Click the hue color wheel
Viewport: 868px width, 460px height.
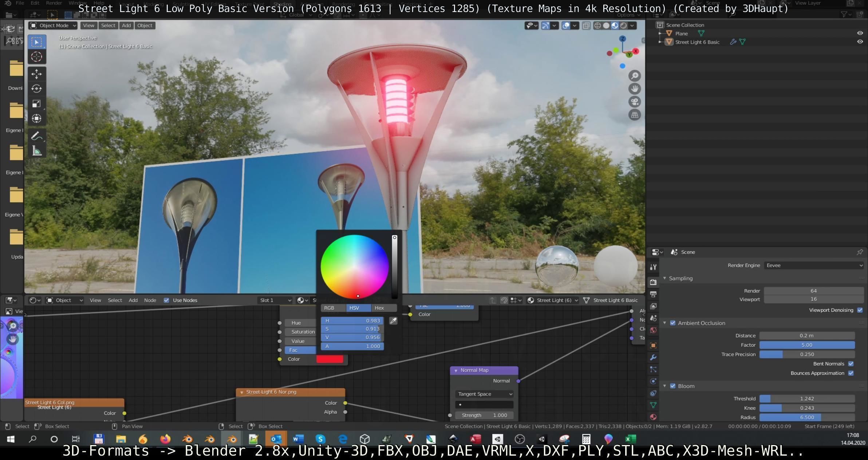click(x=355, y=267)
